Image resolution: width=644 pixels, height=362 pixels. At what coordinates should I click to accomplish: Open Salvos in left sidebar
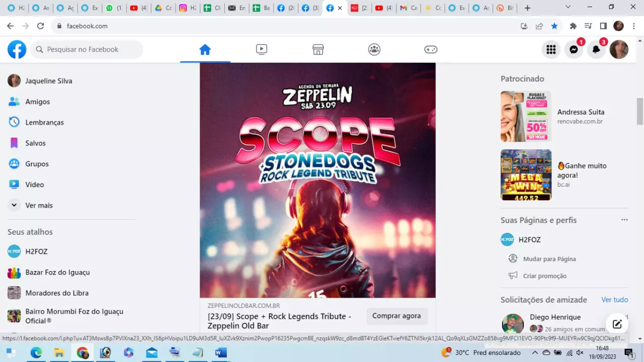point(35,143)
